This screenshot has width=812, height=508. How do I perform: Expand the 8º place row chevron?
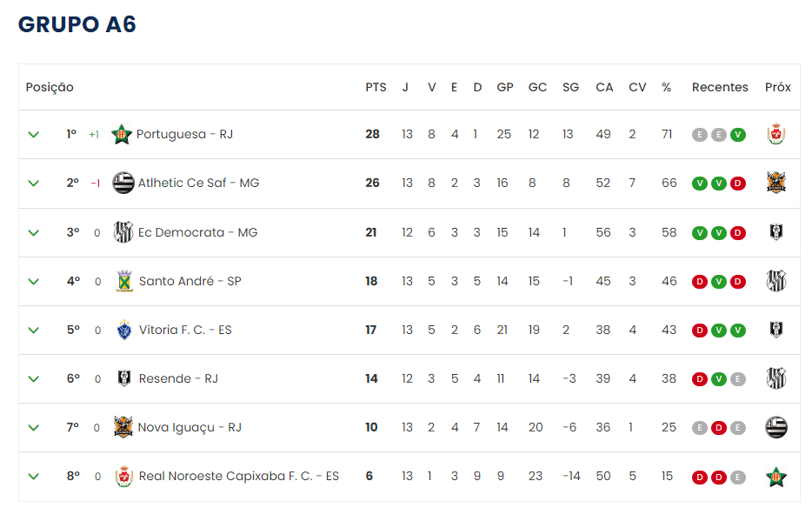(x=34, y=476)
